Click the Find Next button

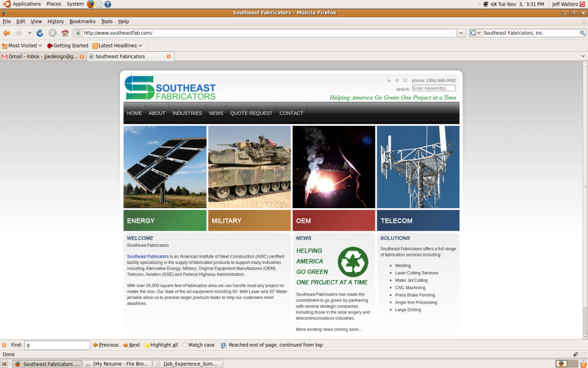click(x=131, y=345)
